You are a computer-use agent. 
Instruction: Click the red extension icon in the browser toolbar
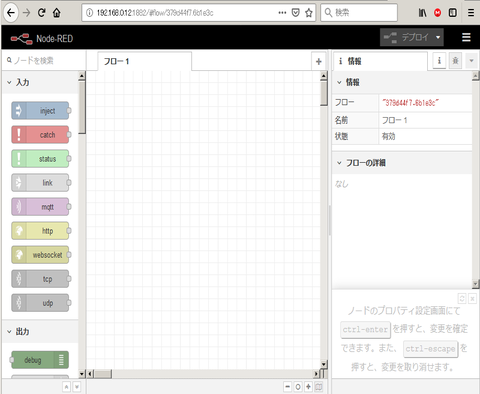click(x=437, y=13)
